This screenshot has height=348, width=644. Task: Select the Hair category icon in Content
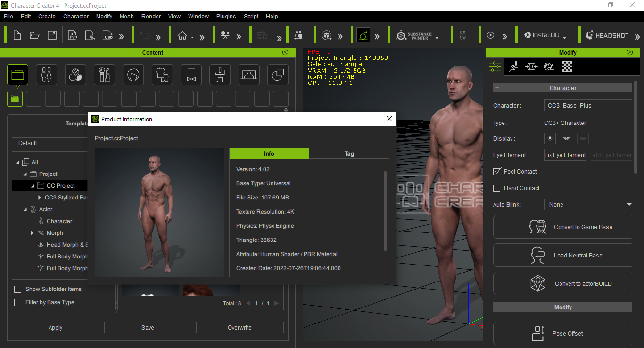pos(133,75)
